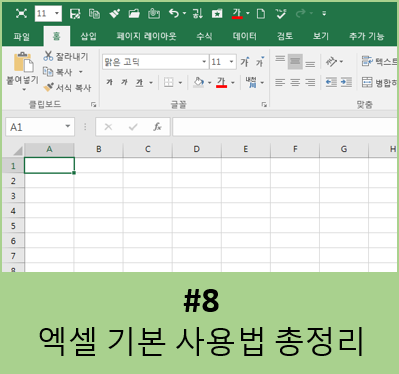The width and height of the screenshot is (399, 374).
Task: Open the undo history dropdown arrow
Action: click(x=184, y=14)
